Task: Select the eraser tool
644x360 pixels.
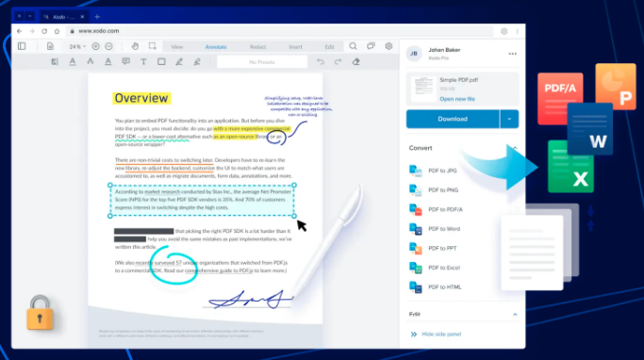Action: 355,62
